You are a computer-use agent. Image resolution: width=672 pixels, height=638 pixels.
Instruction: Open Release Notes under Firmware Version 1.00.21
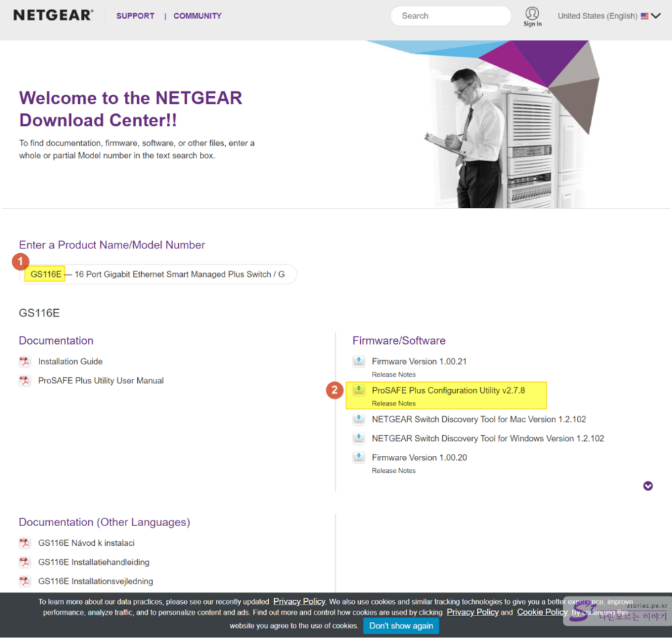(x=393, y=375)
